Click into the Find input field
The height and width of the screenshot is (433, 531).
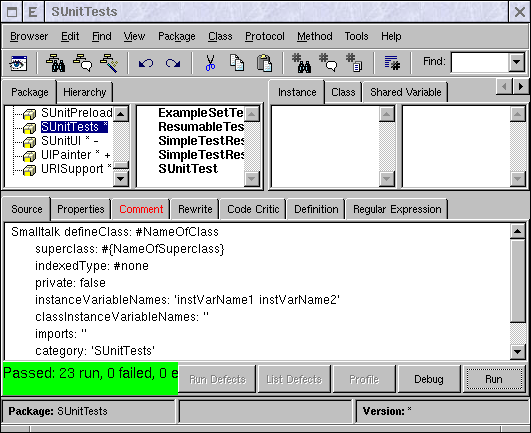[x=480, y=62]
